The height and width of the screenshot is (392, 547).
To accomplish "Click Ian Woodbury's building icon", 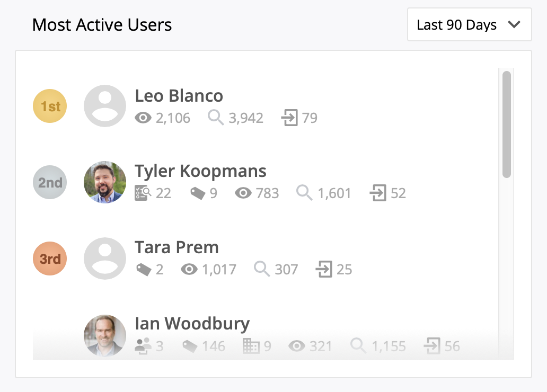I will click(251, 346).
